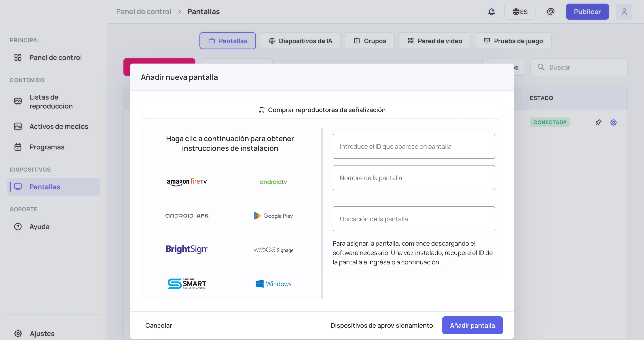Open Panel de control in sidebar
Screen dimensions: 644x340
point(53,57)
